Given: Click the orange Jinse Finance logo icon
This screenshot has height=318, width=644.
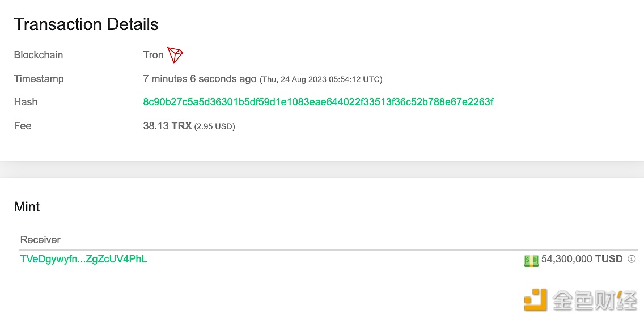Looking at the screenshot, I should point(536,299).
